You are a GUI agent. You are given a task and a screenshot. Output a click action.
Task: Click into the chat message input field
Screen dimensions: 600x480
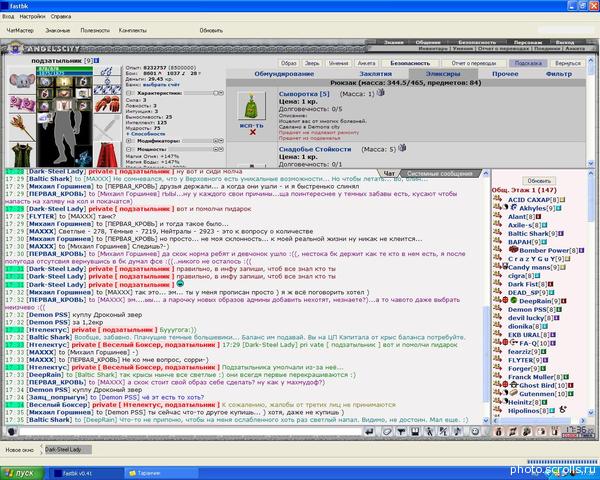(x=189, y=432)
